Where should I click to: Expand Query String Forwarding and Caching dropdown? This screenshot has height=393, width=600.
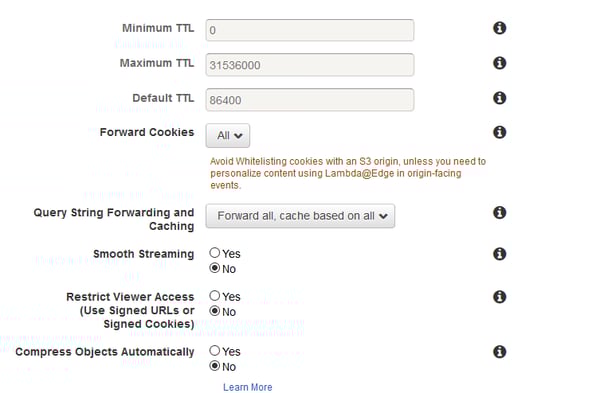click(300, 216)
